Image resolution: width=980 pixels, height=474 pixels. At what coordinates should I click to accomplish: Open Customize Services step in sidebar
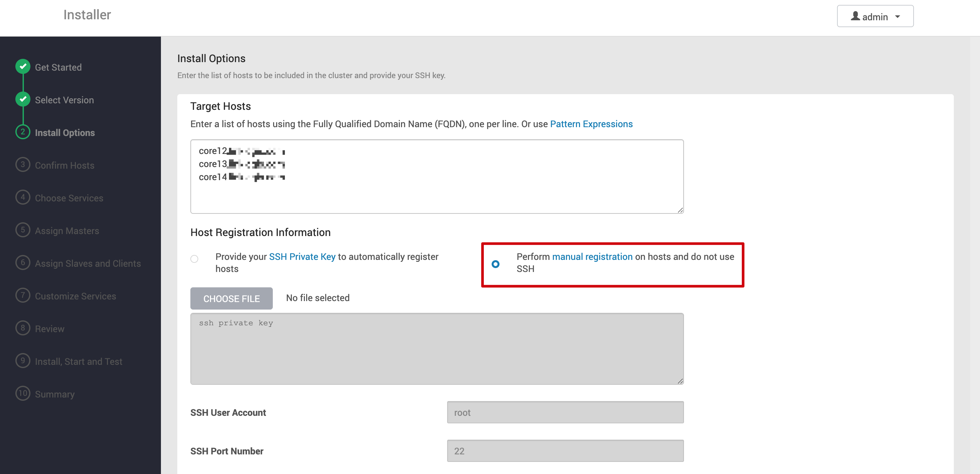(x=75, y=296)
